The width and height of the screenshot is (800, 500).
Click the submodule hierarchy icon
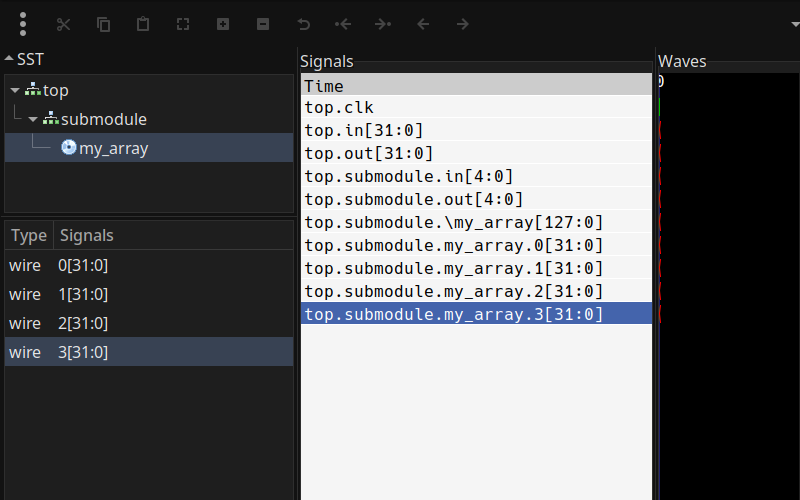tap(51, 118)
